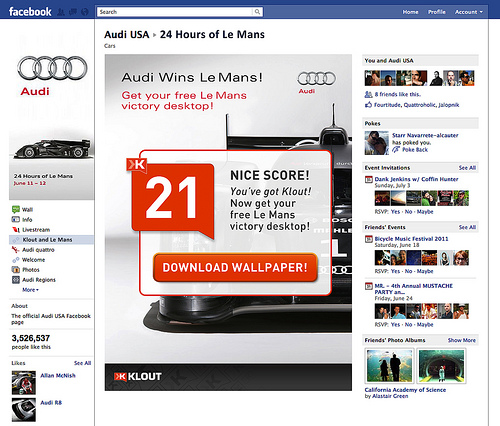The height and width of the screenshot is (426, 500).
Task: Open the Audi R8 liked page link
Action: point(51,402)
